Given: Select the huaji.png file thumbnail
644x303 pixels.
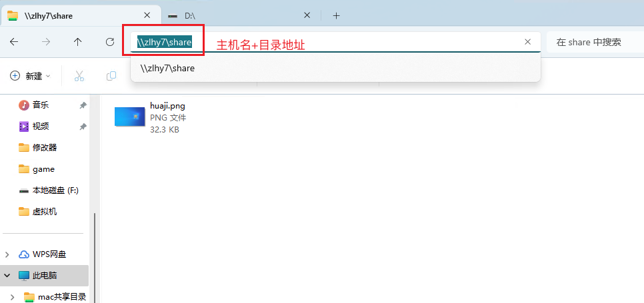Looking at the screenshot, I should pos(130,117).
